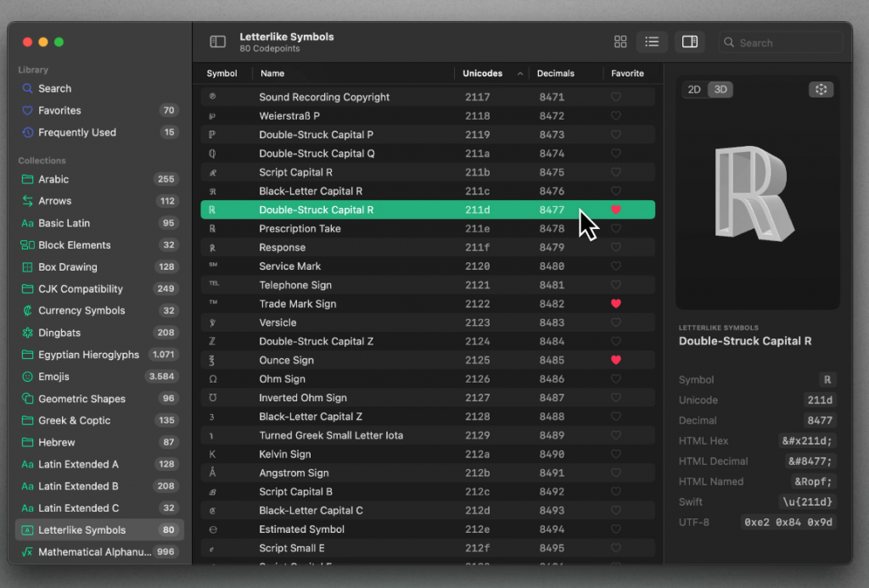Screen dimensions: 869x588
Task: Sort list by Decimals column
Action: 556,74
